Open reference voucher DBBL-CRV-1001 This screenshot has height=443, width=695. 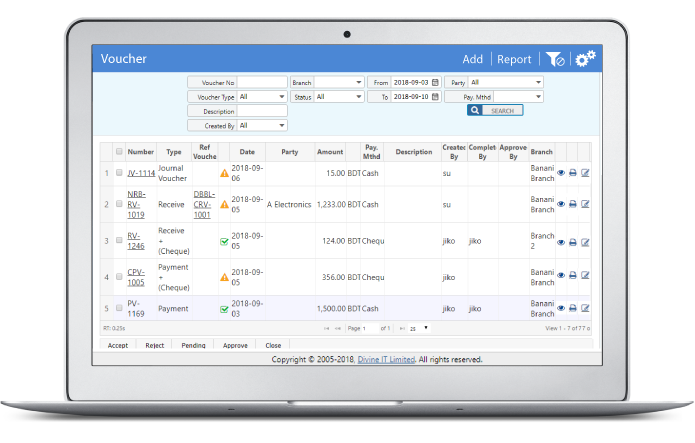click(x=204, y=204)
